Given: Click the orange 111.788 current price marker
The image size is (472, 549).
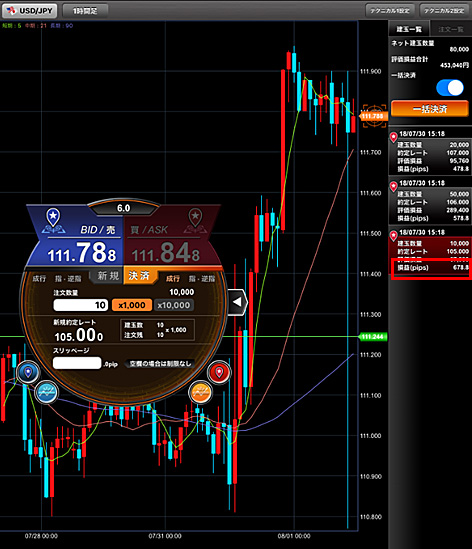Looking at the screenshot, I should (x=373, y=116).
